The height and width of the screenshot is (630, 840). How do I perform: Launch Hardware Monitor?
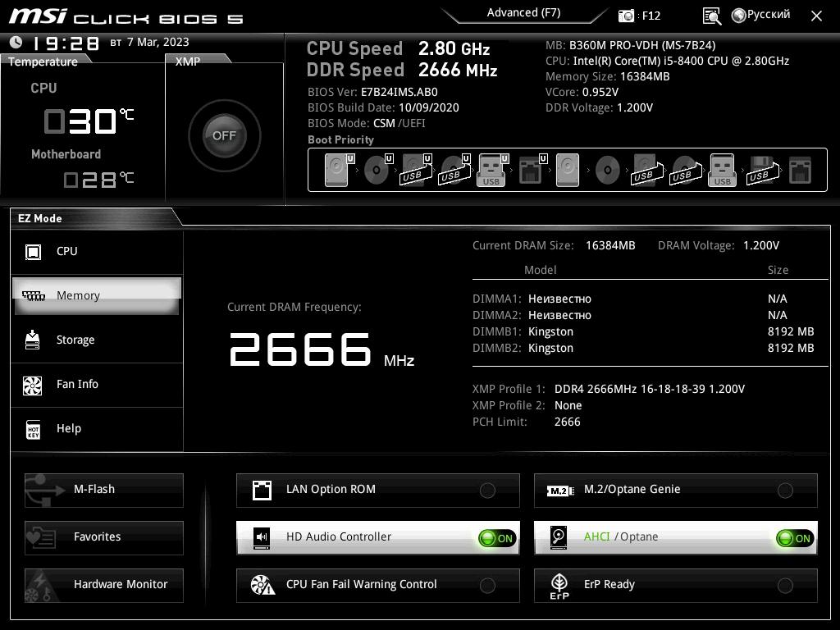pyautogui.click(x=104, y=585)
